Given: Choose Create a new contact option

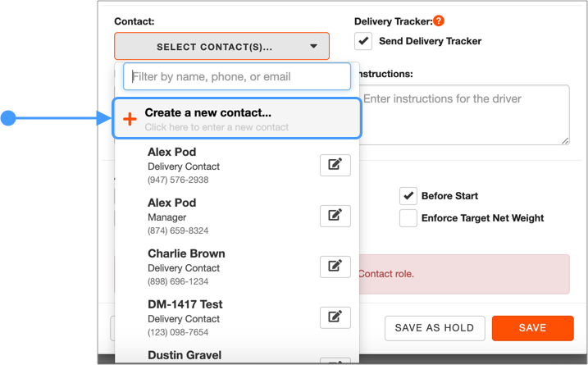Looking at the screenshot, I should [237, 119].
